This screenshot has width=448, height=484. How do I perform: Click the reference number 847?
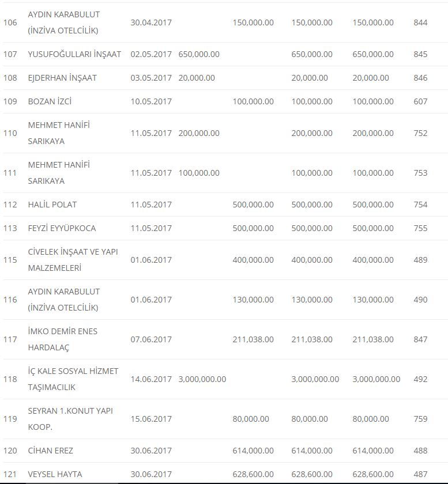(420, 339)
